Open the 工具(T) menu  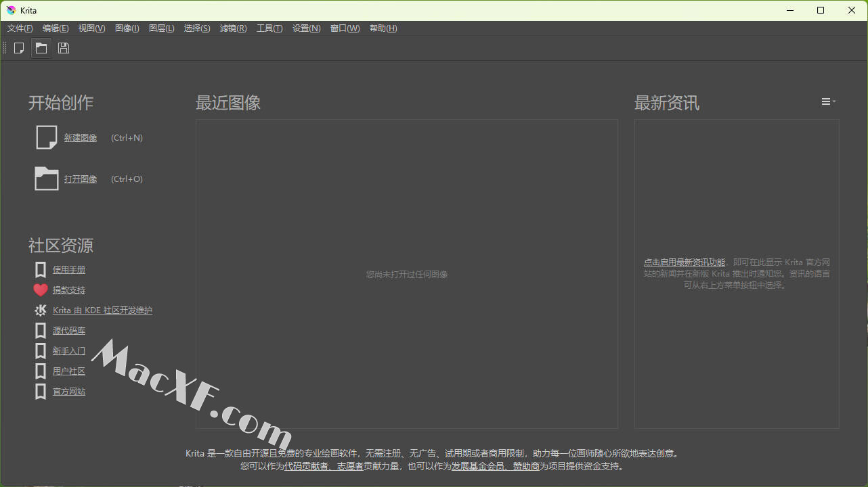pos(269,28)
